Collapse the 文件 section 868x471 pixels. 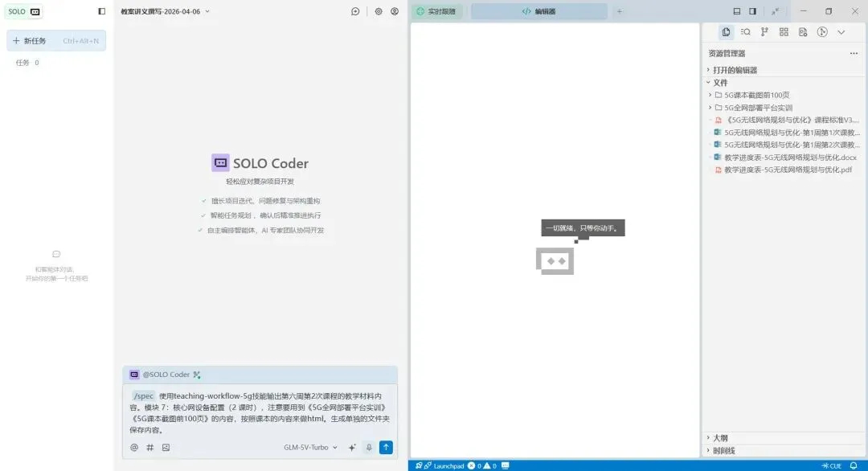tap(784, 83)
